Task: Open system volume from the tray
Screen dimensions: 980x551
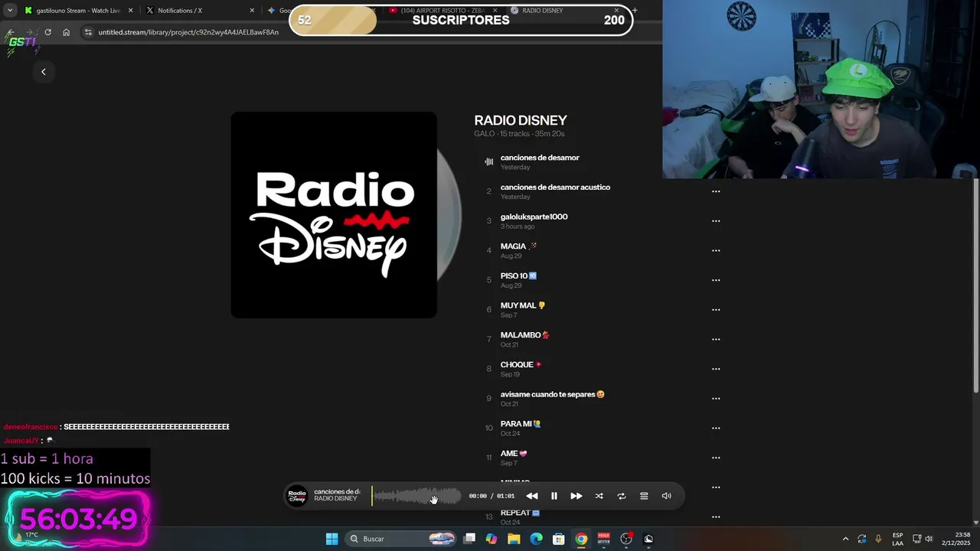Action: (x=929, y=539)
